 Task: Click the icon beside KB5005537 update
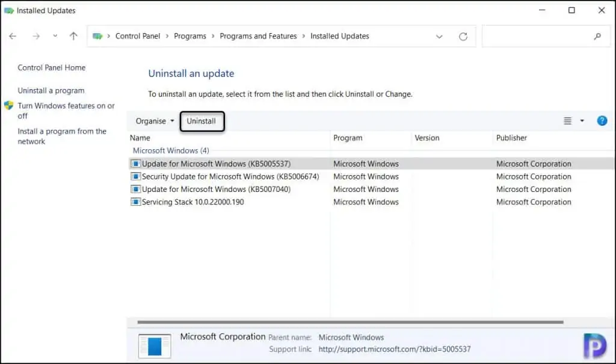(x=135, y=164)
